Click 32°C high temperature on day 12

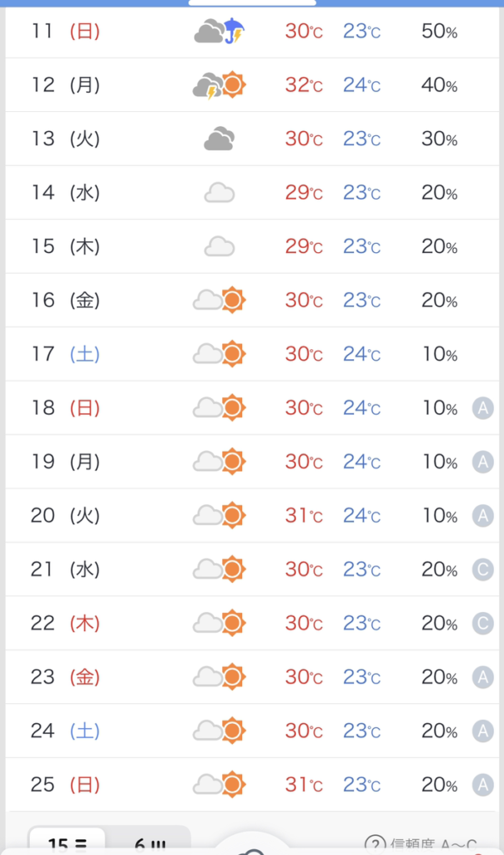(x=304, y=85)
